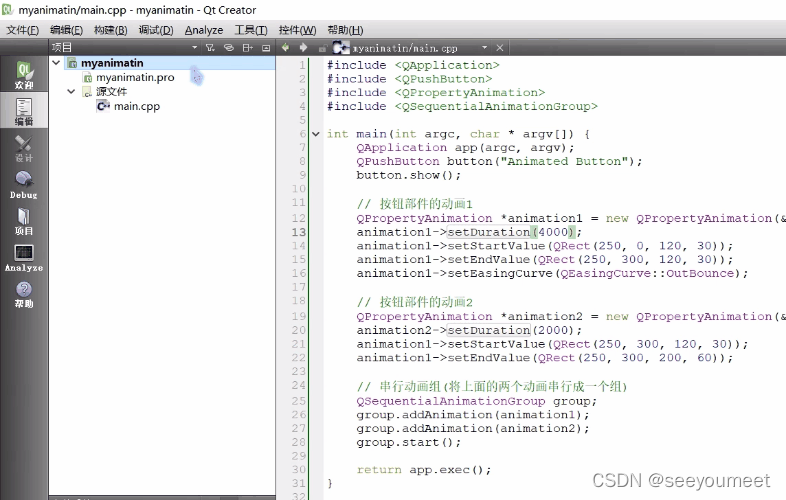Select main.cpp in project tree
This screenshot has height=500, width=786.
(137, 106)
